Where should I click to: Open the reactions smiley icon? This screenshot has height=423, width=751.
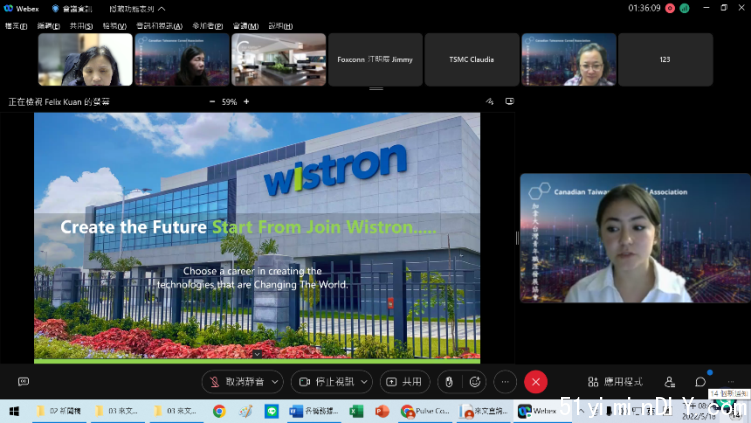[x=475, y=382]
